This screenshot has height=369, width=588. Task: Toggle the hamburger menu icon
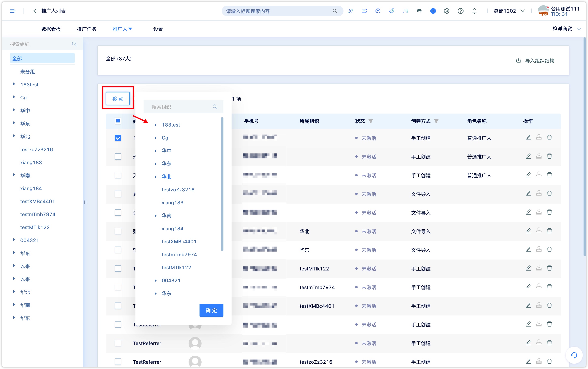coord(13,11)
